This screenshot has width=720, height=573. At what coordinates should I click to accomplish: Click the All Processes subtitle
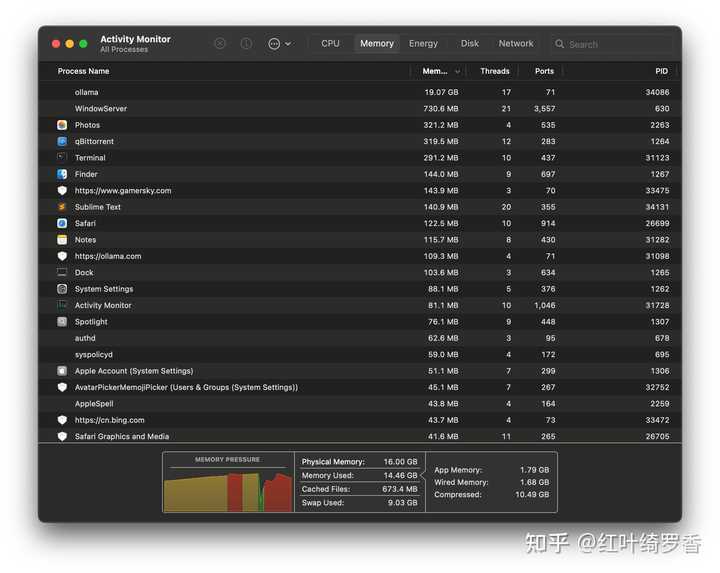124,50
